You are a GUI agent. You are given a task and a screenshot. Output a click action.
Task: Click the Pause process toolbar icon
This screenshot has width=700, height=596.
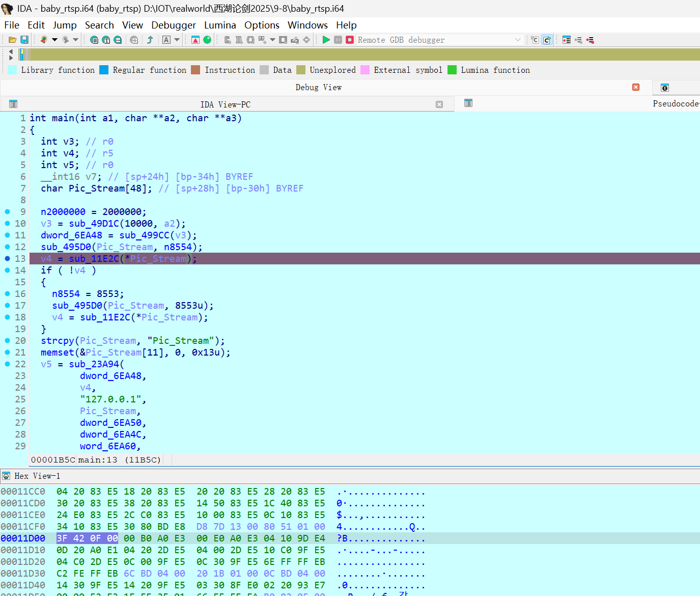[338, 40]
